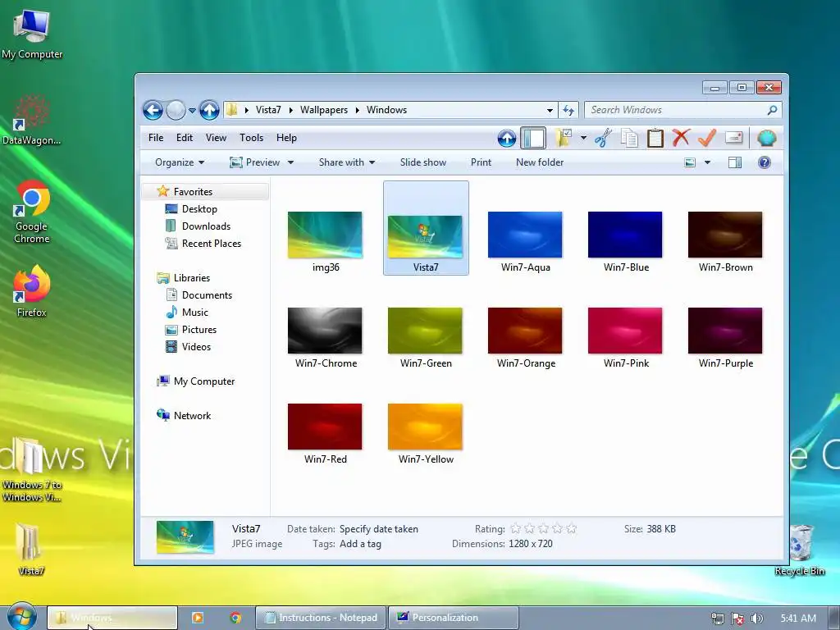
Task: Open the Tools menu
Action: [251, 138]
